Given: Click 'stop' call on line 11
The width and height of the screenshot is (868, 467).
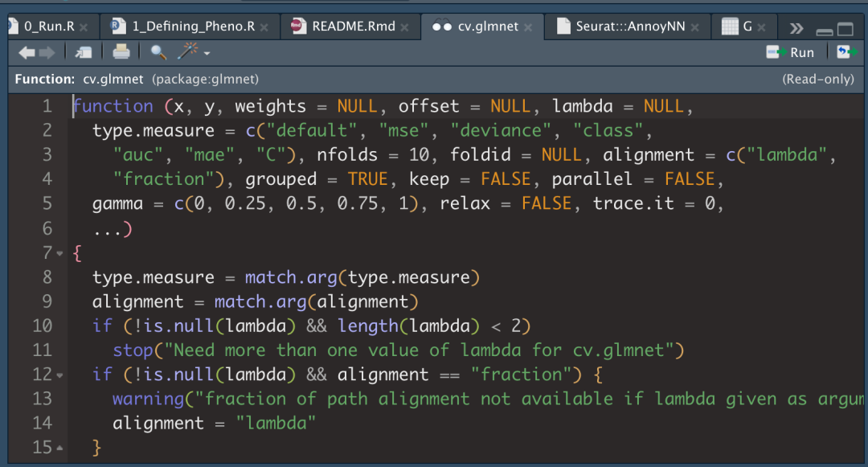Looking at the screenshot, I should (x=133, y=350).
